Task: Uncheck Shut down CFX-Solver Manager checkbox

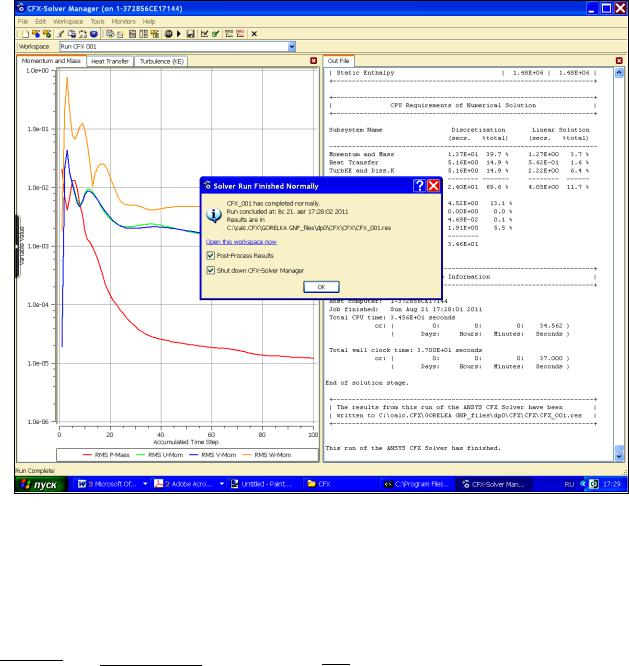Action: click(x=210, y=270)
